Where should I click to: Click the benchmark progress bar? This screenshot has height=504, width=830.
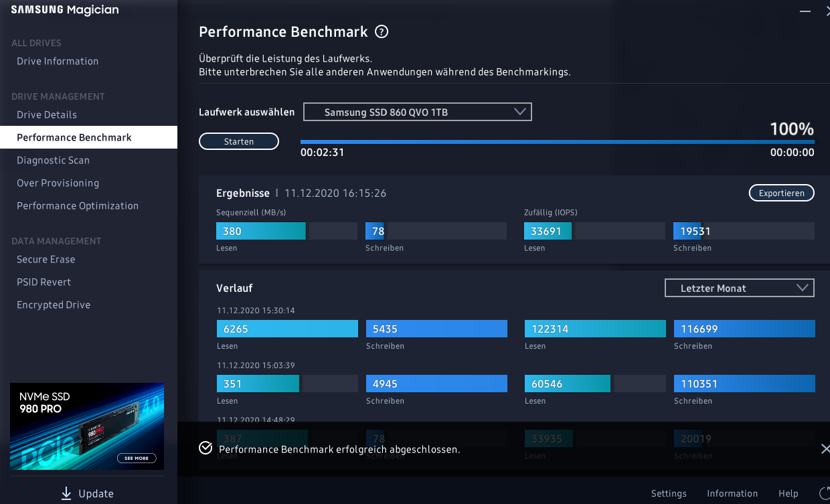click(x=557, y=142)
